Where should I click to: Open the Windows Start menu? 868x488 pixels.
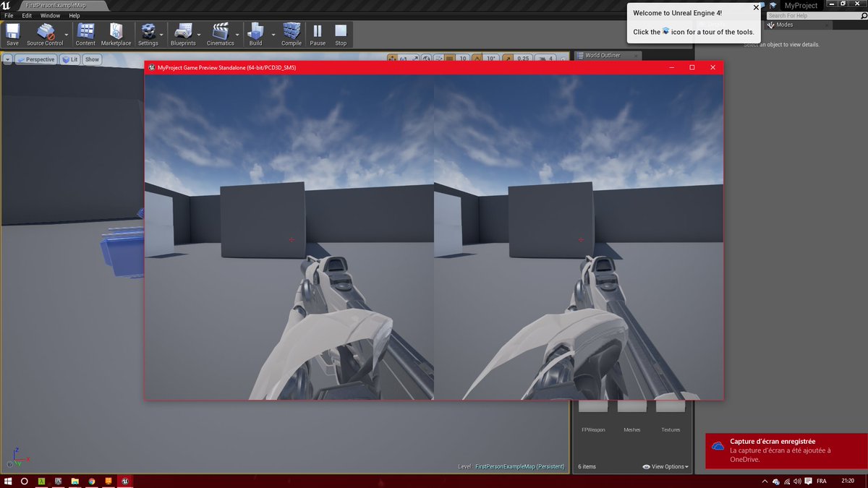click(x=8, y=481)
